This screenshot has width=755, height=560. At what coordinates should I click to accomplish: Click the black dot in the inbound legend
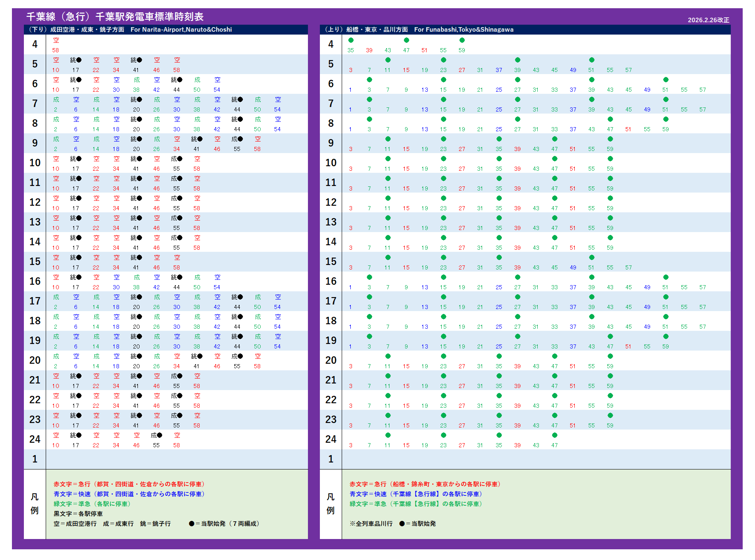(x=402, y=524)
